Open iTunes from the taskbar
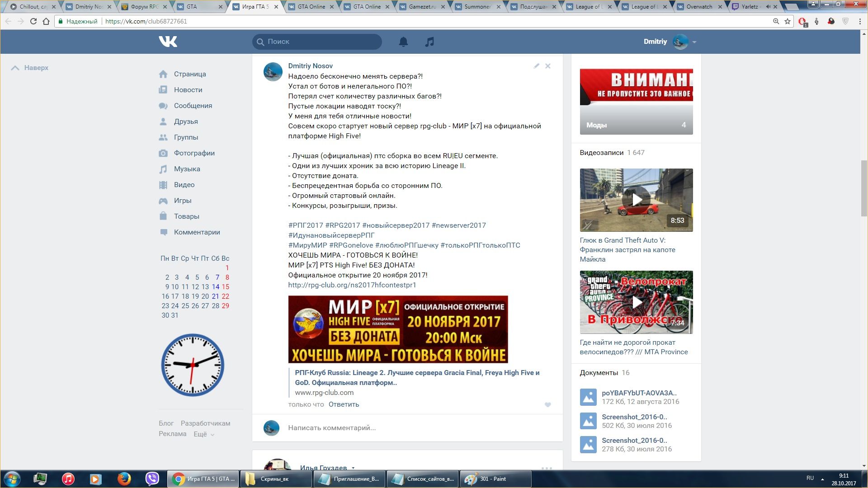 coord(68,479)
